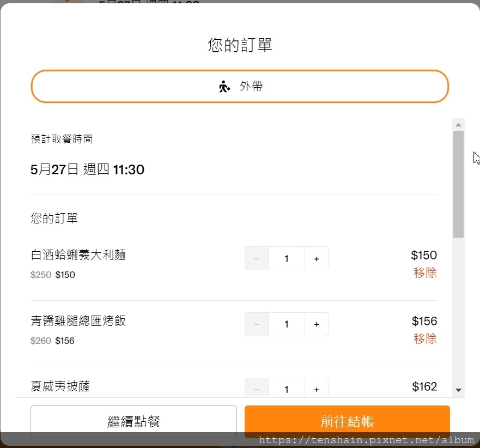480x448 pixels.
Task: Remove 白酒蛤蜊義大利麵 from order
Action: tap(425, 273)
